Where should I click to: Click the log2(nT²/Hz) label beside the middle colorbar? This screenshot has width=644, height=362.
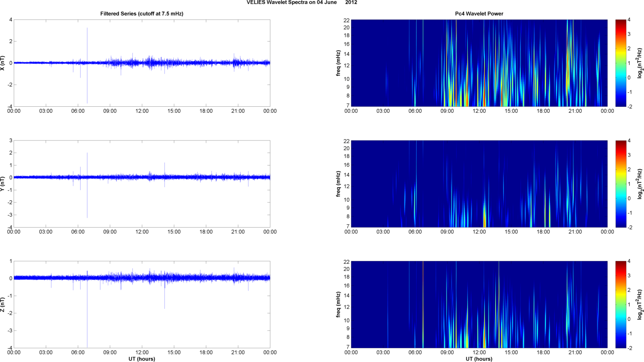[640, 184]
